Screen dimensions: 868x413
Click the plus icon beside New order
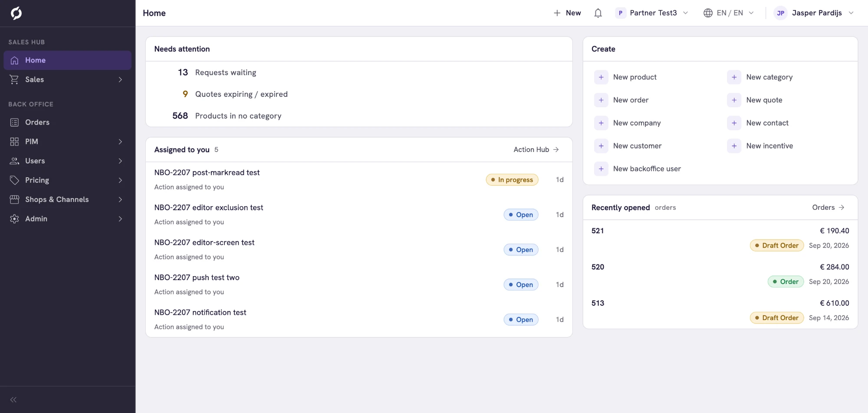click(601, 100)
